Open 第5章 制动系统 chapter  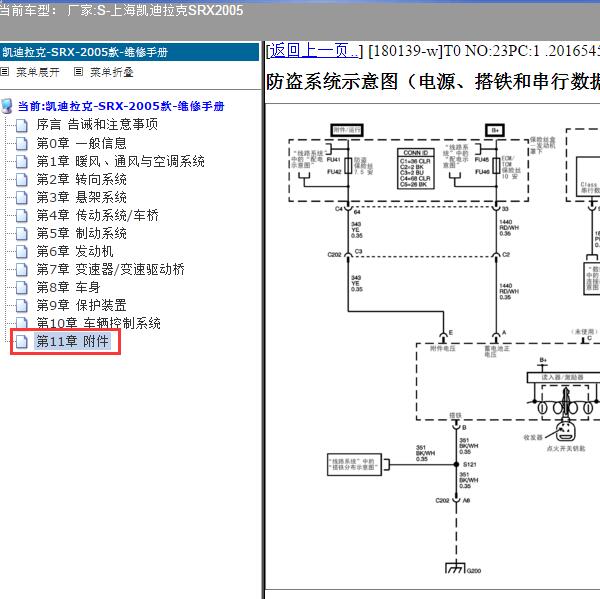tap(81, 233)
